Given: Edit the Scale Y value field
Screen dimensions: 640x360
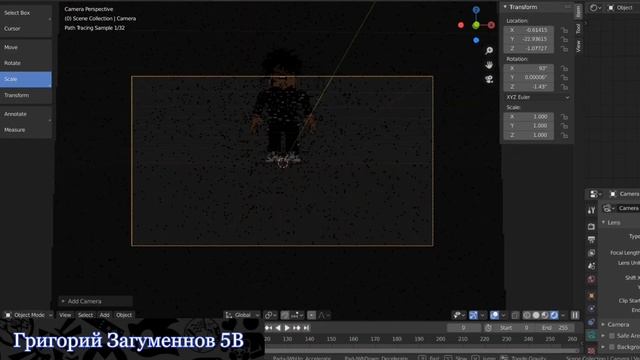Looking at the screenshot, I should [529, 126].
